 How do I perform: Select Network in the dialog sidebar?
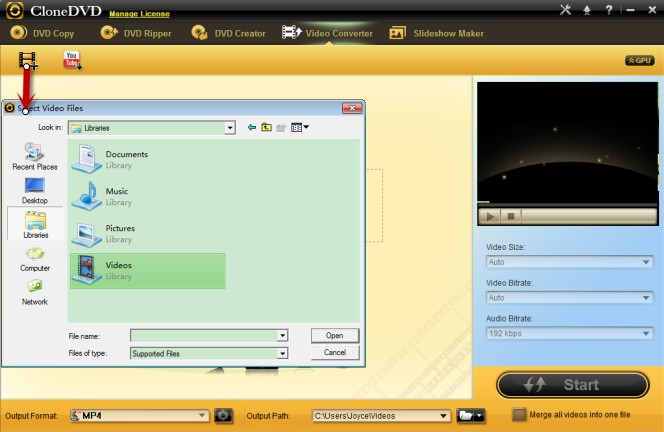point(35,293)
